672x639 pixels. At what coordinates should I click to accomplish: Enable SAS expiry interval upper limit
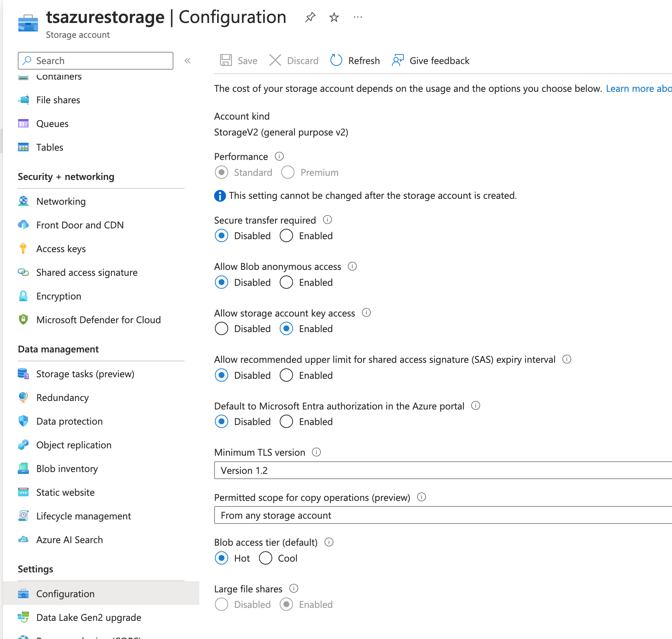point(286,375)
